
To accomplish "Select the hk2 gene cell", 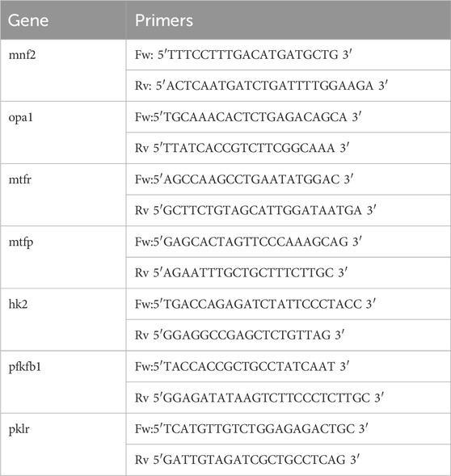I will pyautogui.click(x=63, y=319).
